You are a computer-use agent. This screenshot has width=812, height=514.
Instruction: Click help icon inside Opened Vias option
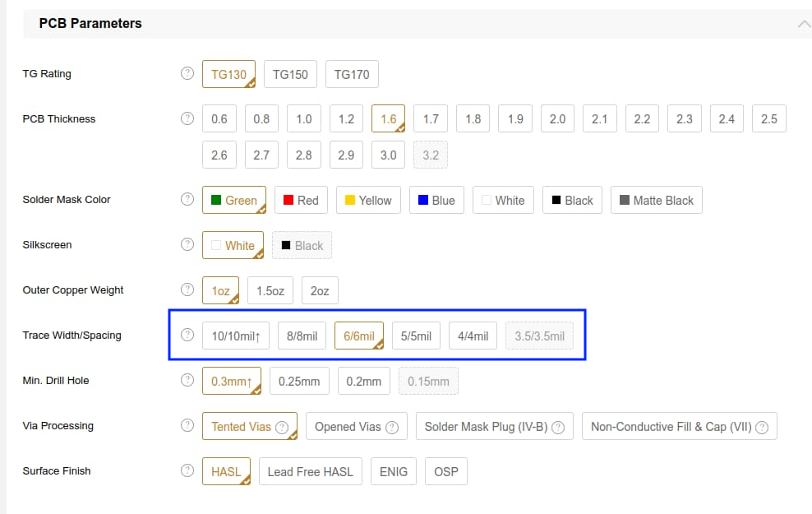tap(392, 428)
